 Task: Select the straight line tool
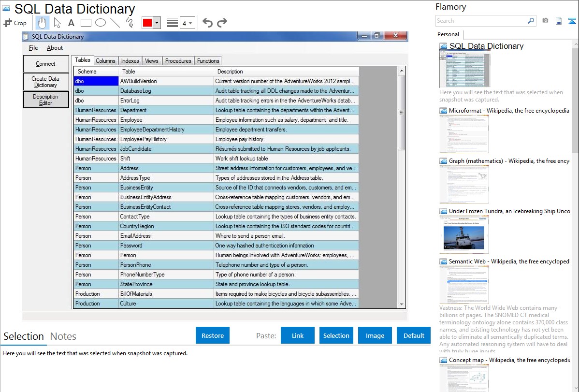pyautogui.click(x=115, y=23)
